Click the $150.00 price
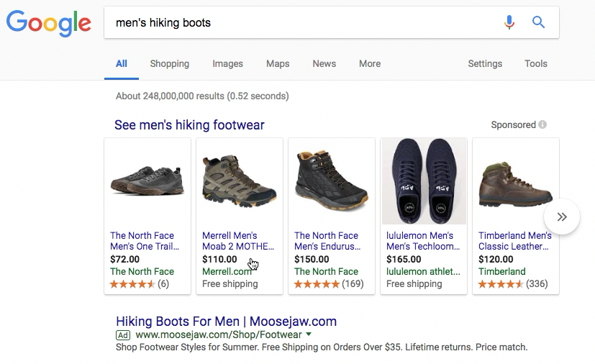Viewport: 595px width, 364px height. tap(312, 259)
